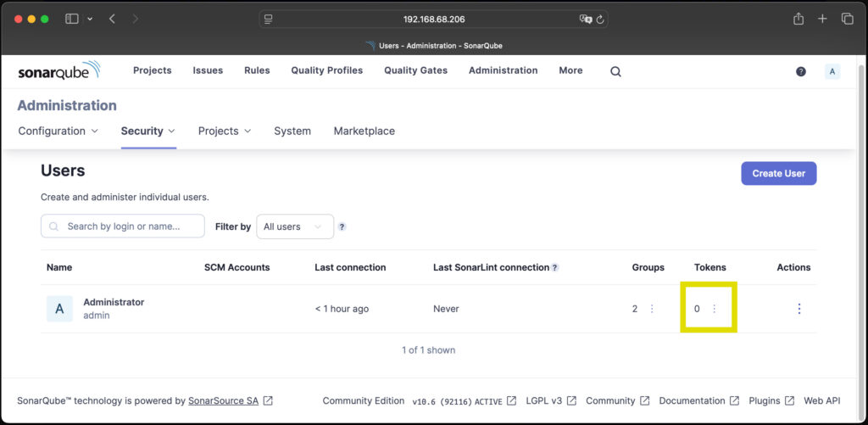Click the Name column header
The width and height of the screenshot is (868, 425).
tap(59, 267)
